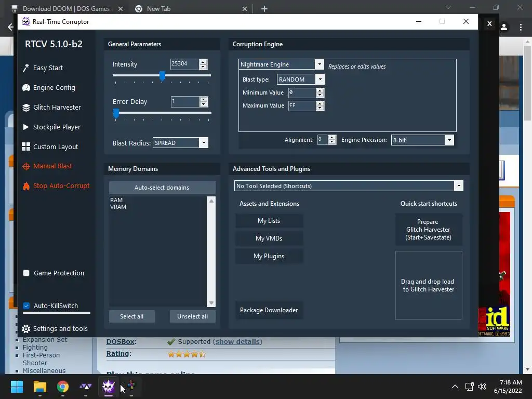Screen dimensions: 532x399
Task: Click the memory domains scrollbar down arrow
Action: click(x=211, y=303)
